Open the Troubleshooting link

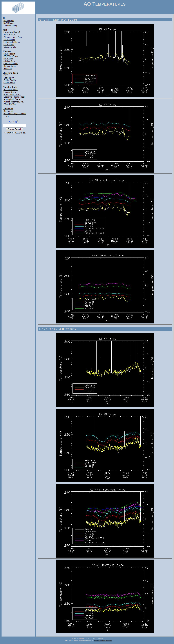pyautogui.click(x=10, y=26)
